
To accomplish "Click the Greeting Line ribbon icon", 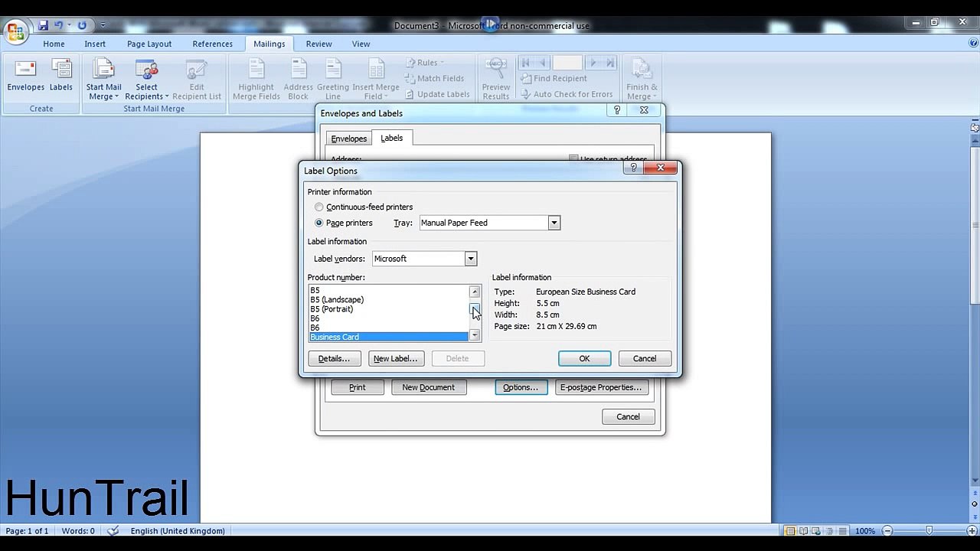I will click(333, 80).
